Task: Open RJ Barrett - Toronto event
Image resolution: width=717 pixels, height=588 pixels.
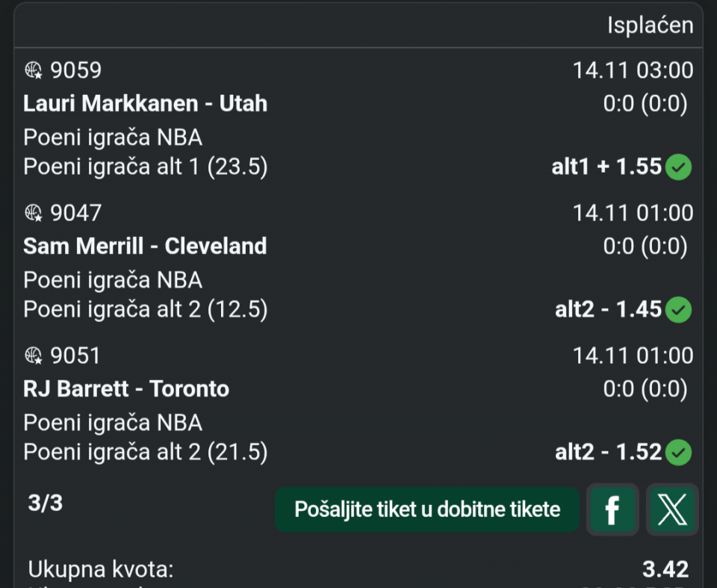Action: pos(126,389)
